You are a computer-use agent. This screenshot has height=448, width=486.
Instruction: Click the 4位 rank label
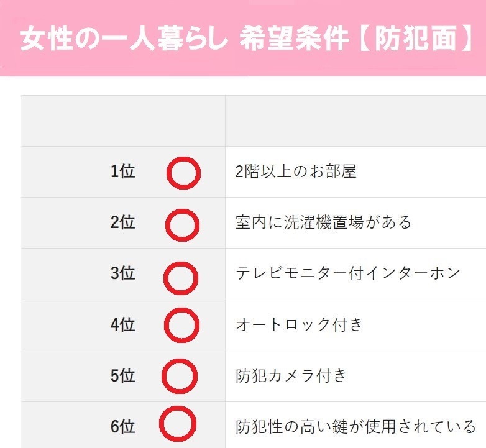point(123,325)
